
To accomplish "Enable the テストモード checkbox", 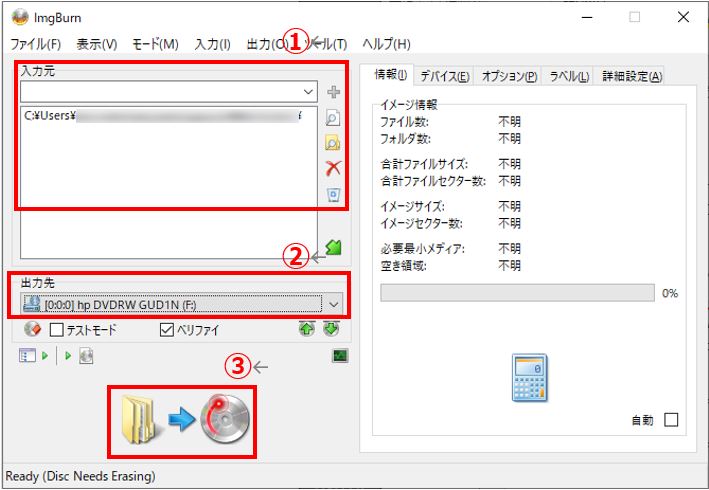I will (57, 329).
